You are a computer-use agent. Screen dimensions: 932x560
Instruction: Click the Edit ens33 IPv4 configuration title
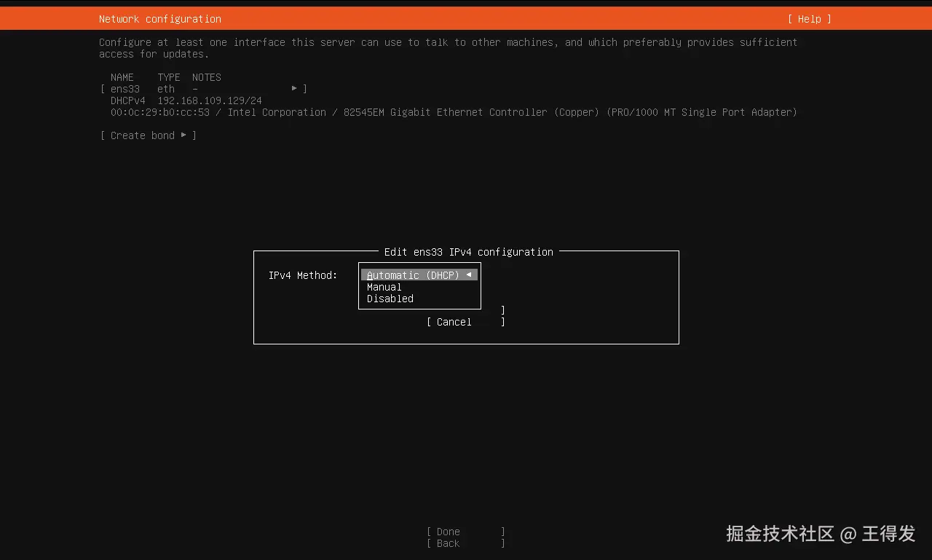(x=469, y=252)
